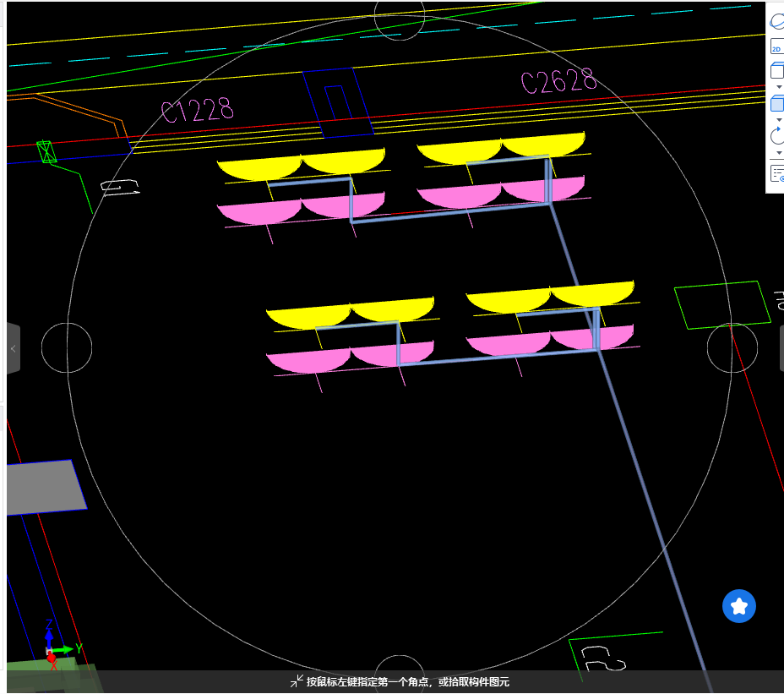
Task: Click the blue star floating button
Action: (739, 606)
